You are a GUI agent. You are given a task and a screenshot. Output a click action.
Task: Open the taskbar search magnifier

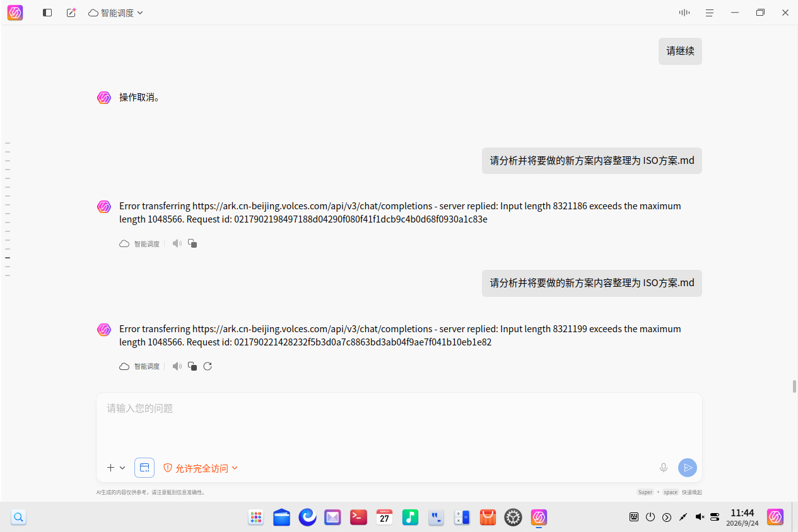[19, 518]
